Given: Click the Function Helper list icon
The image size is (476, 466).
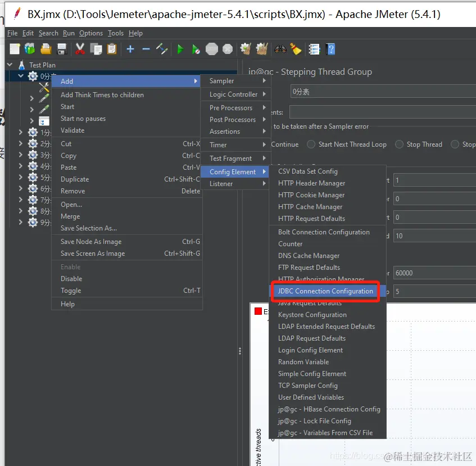Looking at the screenshot, I should [314, 49].
